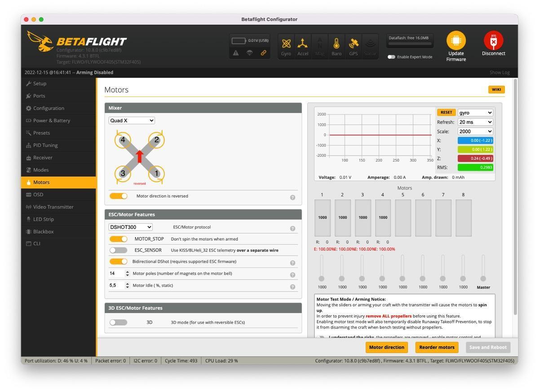Open the CLI tab
Viewport: 539px width, 392px height.
[58, 244]
